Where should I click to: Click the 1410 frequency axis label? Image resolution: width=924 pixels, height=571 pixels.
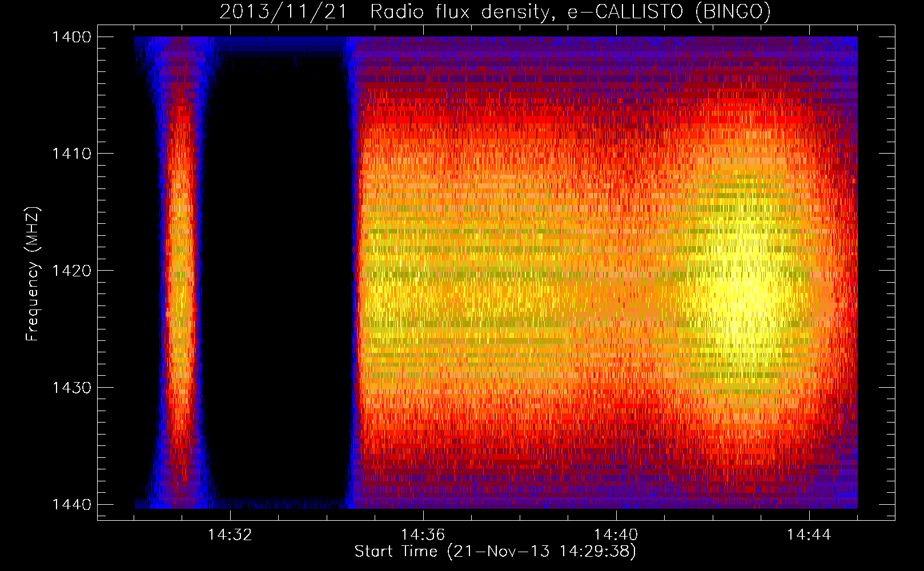point(71,154)
